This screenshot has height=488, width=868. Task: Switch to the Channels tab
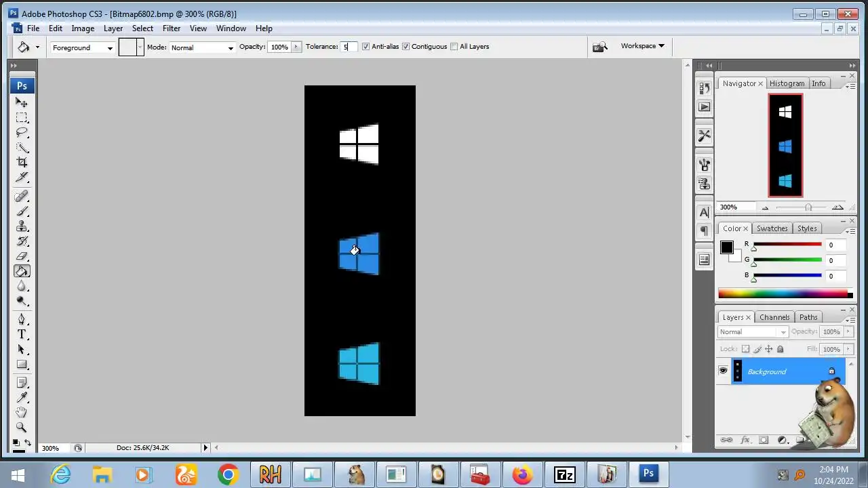774,317
